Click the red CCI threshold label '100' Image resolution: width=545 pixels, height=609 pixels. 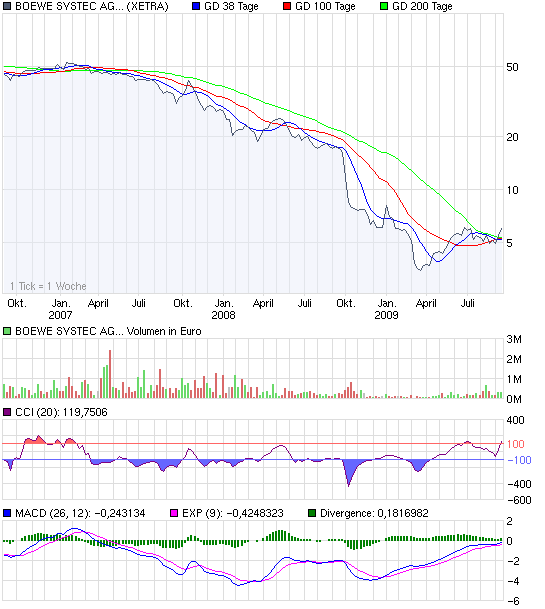(516, 444)
